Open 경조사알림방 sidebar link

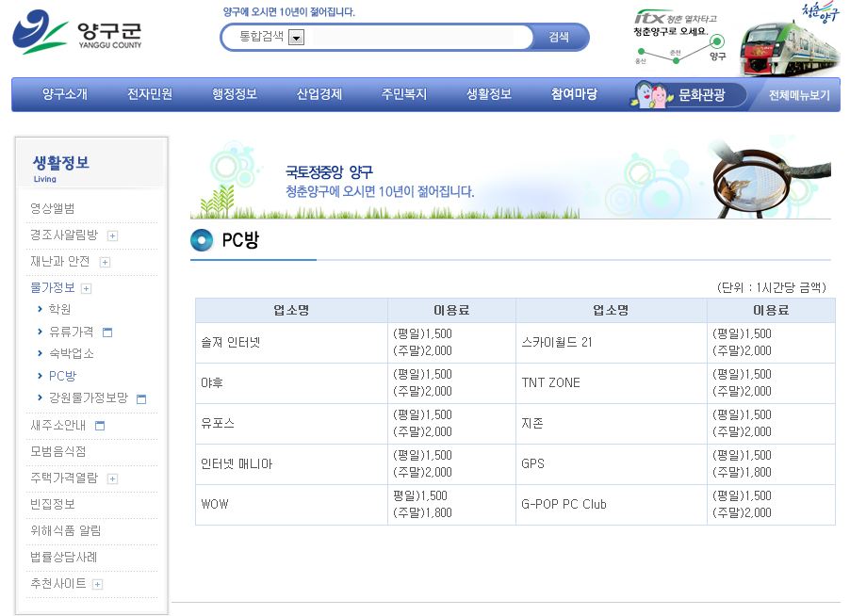tap(64, 235)
